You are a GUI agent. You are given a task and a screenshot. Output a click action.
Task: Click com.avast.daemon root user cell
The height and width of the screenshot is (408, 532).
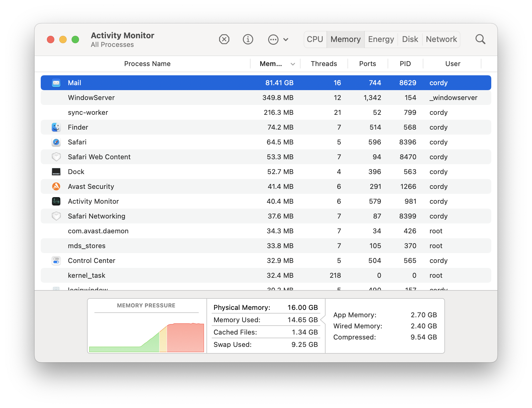(436, 231)
